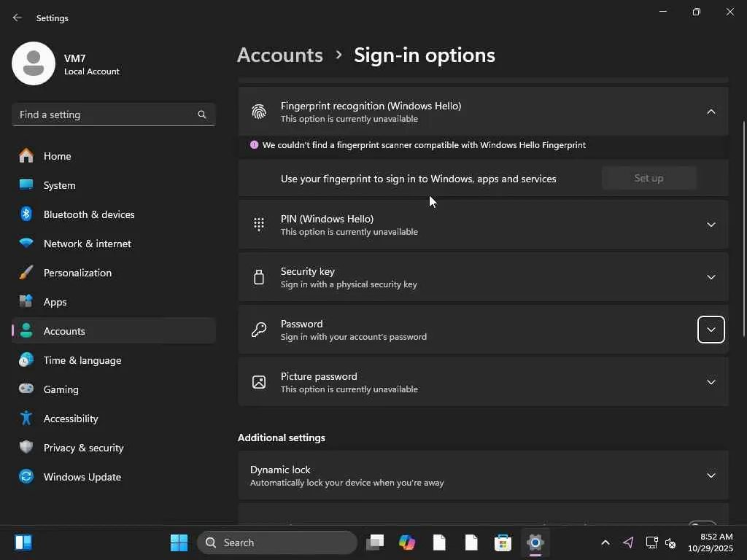Select Network & internet category
747x560 pixels.
[x=113, y=244]
